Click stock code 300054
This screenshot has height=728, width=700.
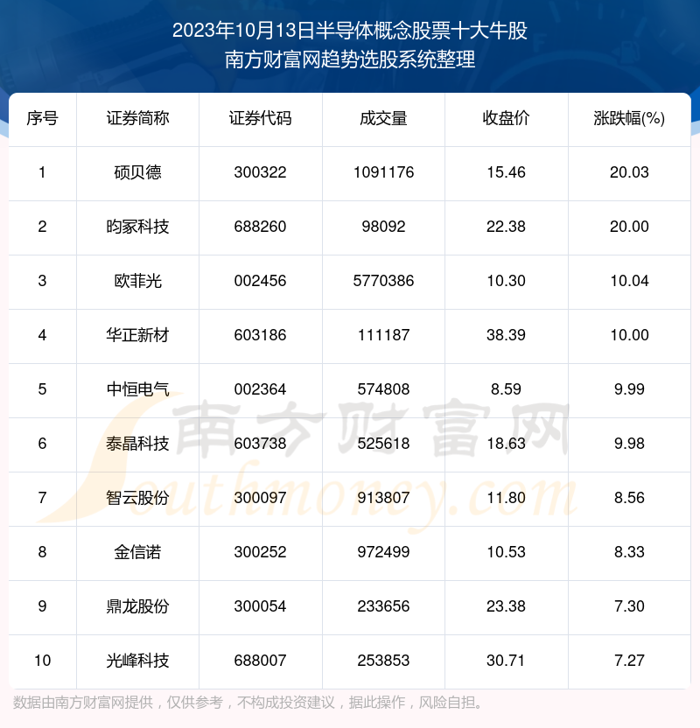pos(261,606)
